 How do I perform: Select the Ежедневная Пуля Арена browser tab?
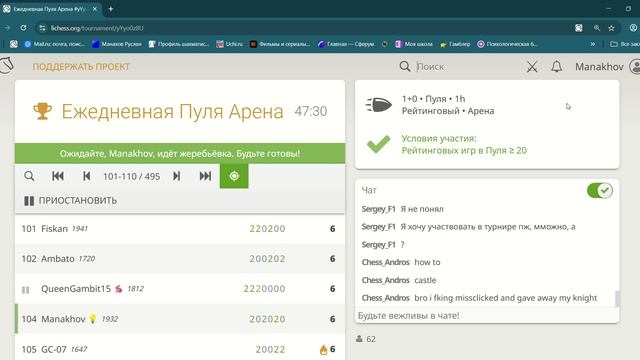[x=51, y=9]
